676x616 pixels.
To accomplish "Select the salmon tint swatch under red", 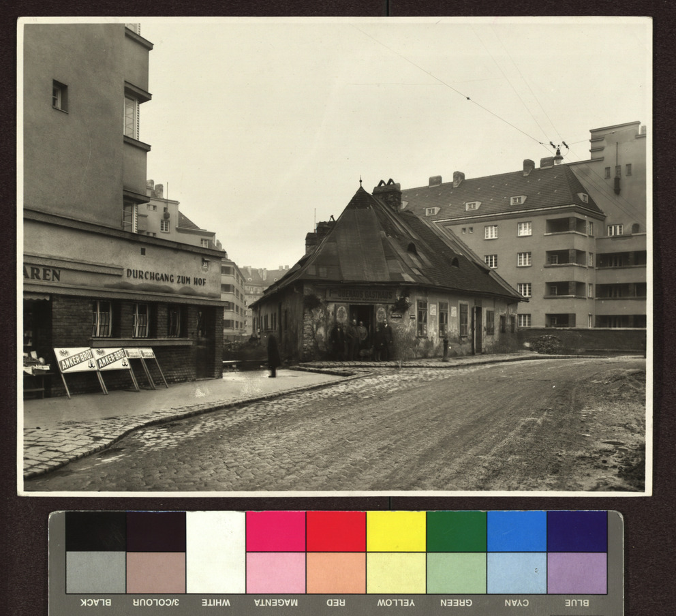I will 336,573.
